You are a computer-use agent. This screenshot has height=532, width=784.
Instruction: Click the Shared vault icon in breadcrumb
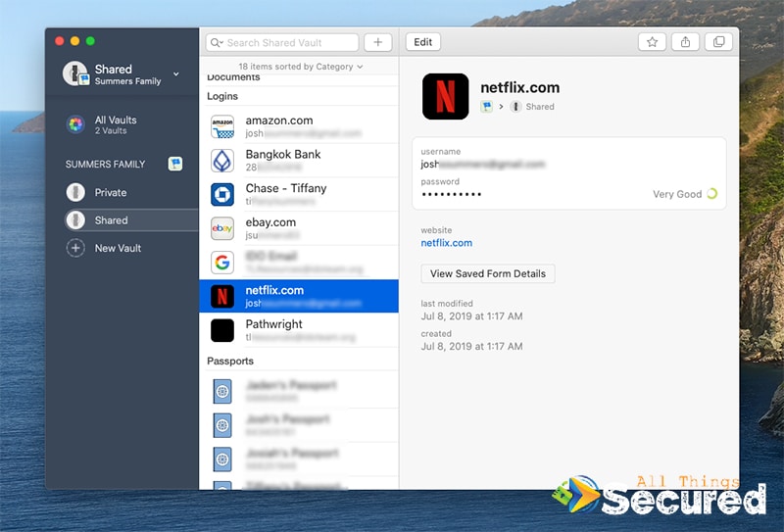pyautogui.click(x=515, y=106)
